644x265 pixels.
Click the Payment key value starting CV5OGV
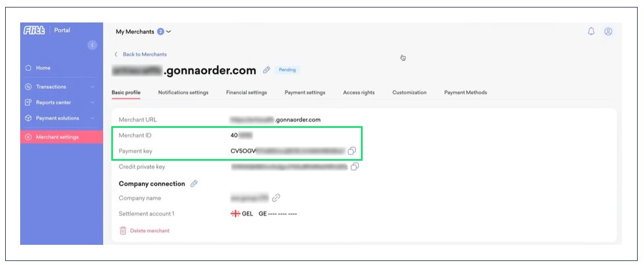click(x=288, y=151)
